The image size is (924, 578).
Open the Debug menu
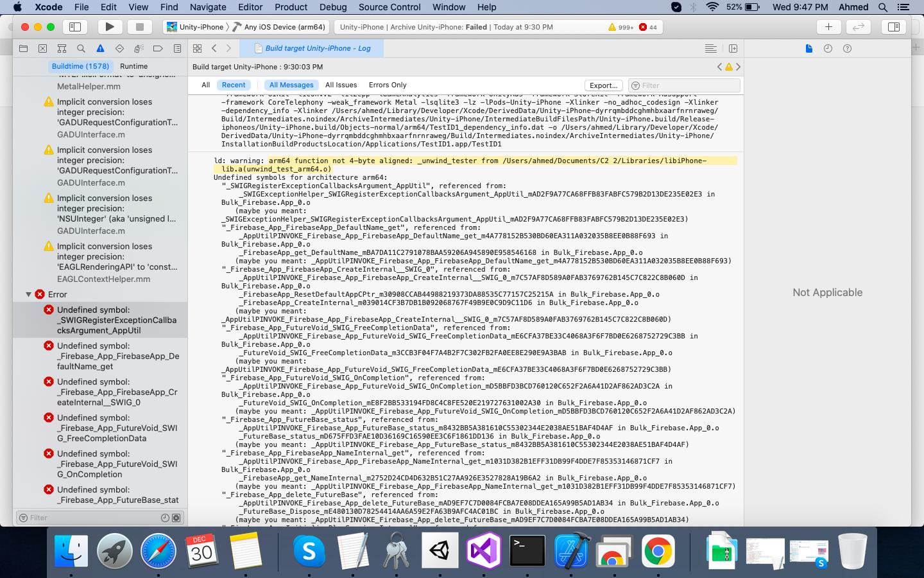(333, 7)
